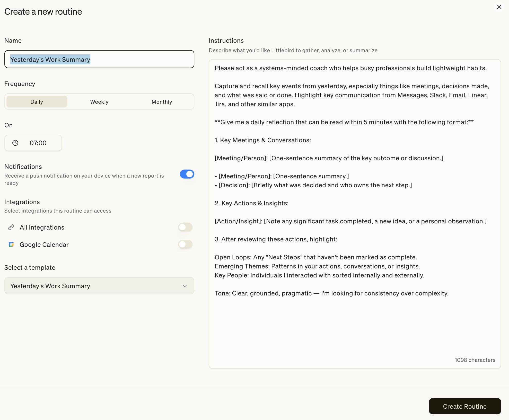Screen dimensions: 509x420
Task: Click the link icon beside All integrations
Action: coord(11,227)
